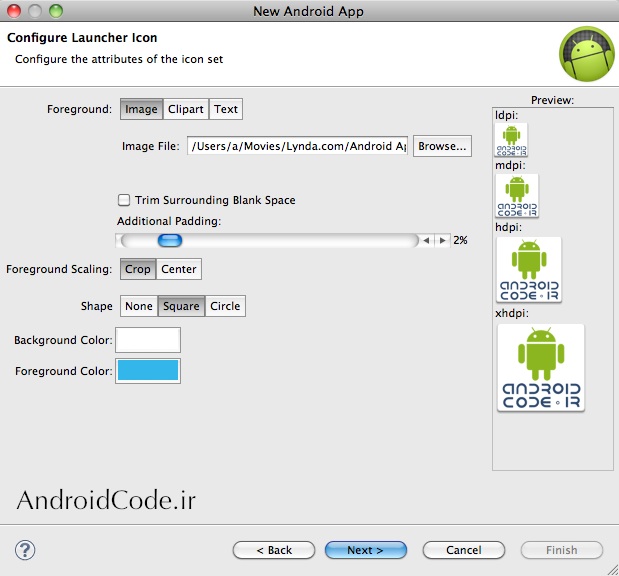Click the mdpi preview icon

click(517, 195)
